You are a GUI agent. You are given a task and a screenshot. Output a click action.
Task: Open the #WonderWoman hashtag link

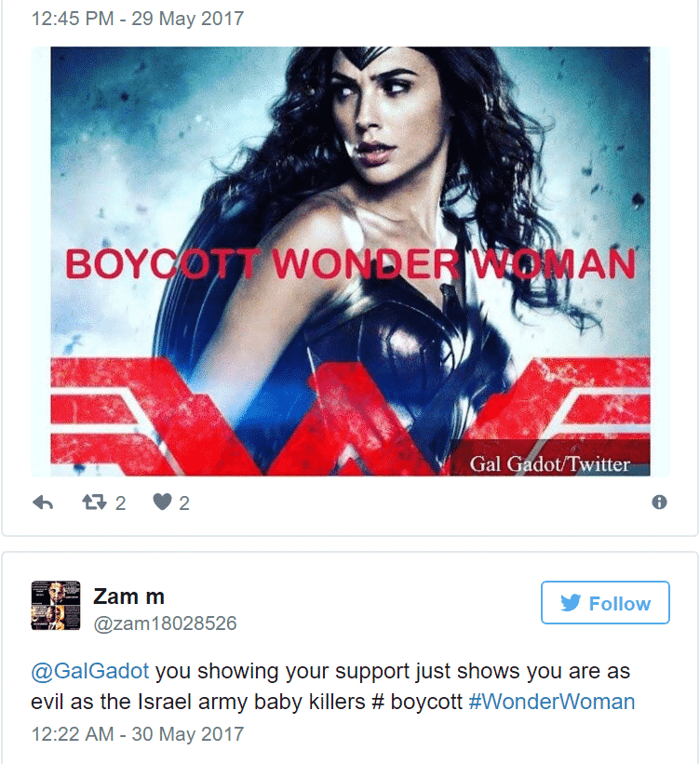(x=552, y=702)
